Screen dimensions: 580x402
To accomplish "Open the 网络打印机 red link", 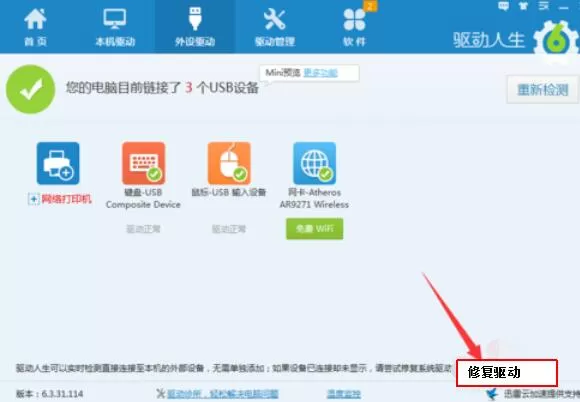I will [66, 199].
